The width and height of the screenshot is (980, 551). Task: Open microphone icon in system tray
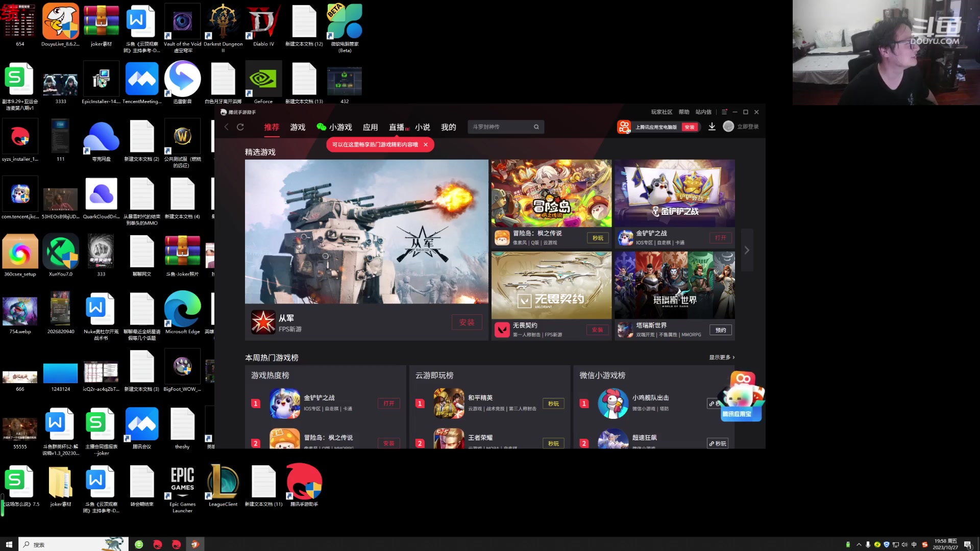[x=868, y=544]
